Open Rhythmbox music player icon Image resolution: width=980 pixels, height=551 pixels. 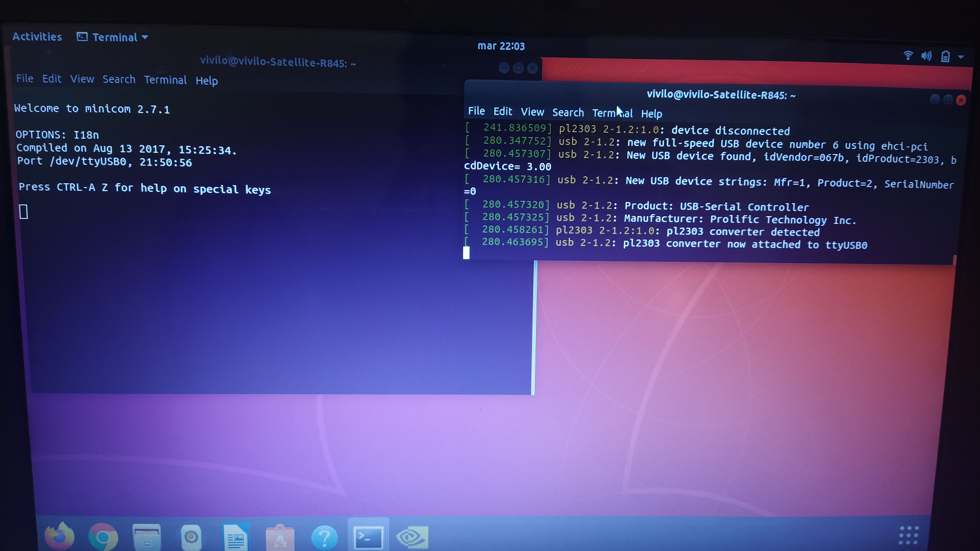(191, 537)
